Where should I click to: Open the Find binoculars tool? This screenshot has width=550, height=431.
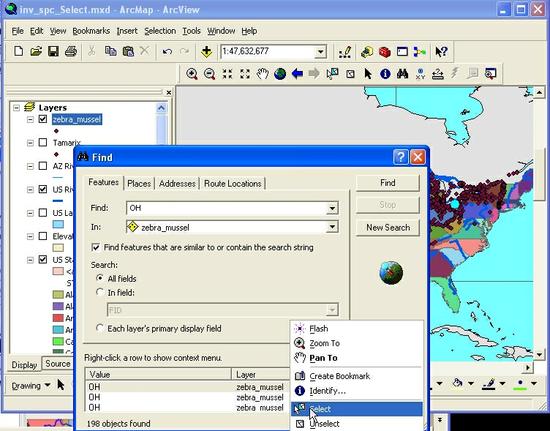click(x=403, y=74)
